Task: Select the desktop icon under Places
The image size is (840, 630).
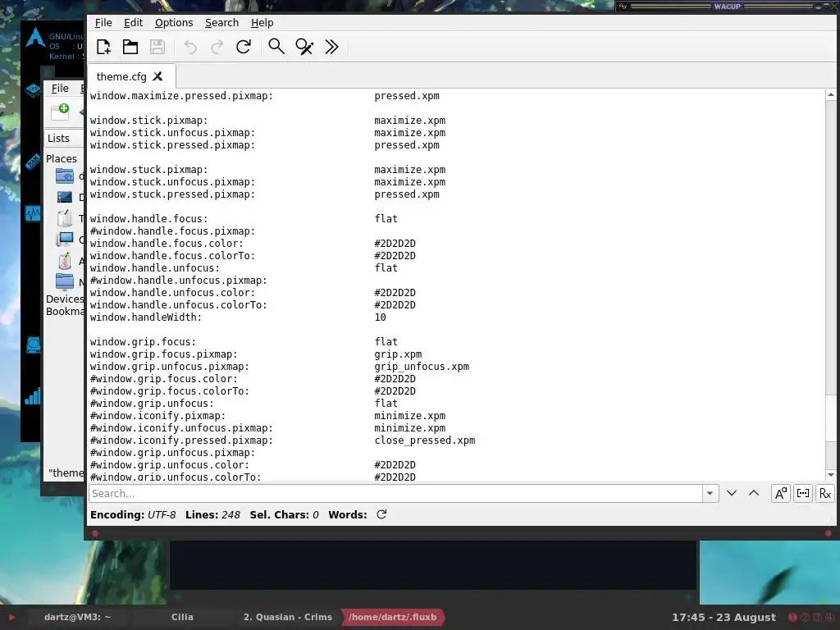Action: click(65, 197)
